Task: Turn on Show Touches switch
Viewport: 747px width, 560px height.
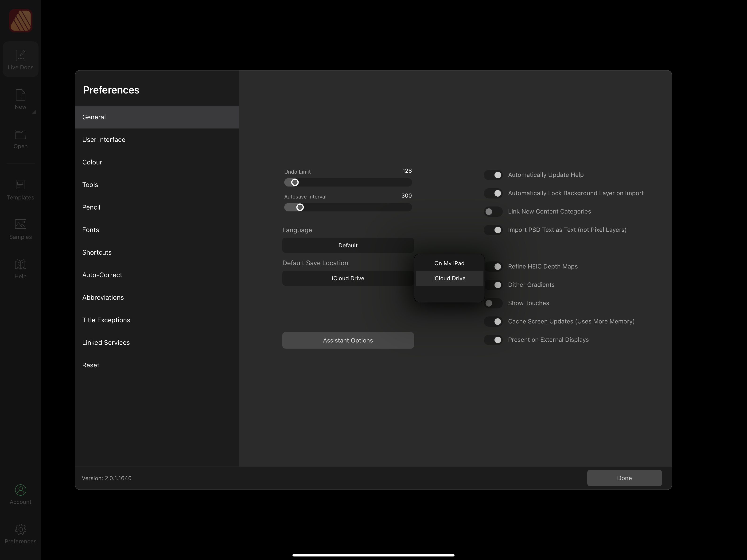Action: pos(493,303)
